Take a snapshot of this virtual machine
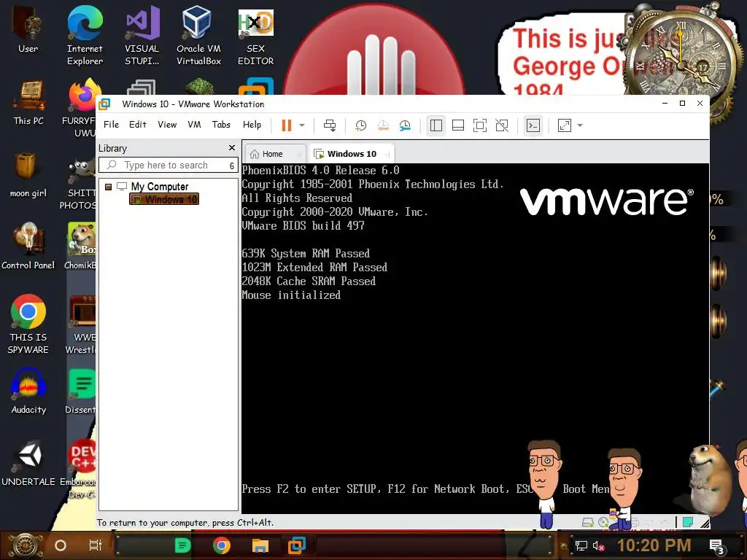The width and height of the screenshot is (747, 560). 360,125
